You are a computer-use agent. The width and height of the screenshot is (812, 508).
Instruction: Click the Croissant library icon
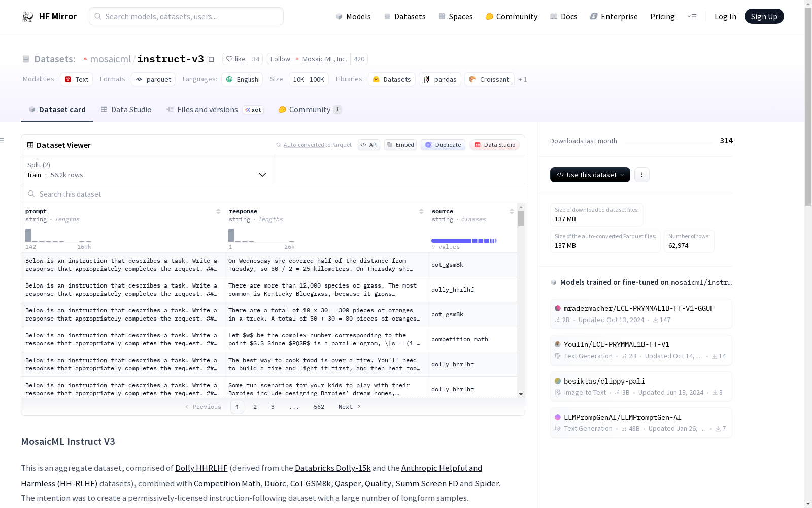pos(472,79)
